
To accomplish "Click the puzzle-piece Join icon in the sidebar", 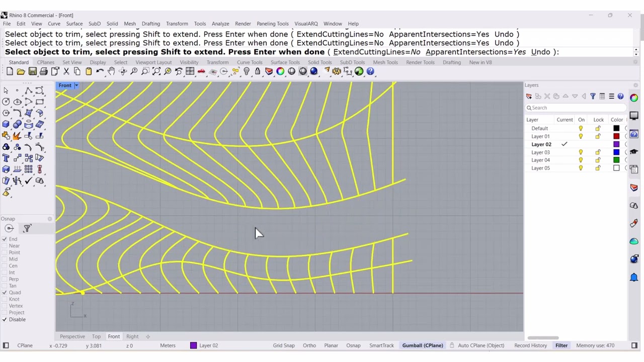I will tap(6, 136).
